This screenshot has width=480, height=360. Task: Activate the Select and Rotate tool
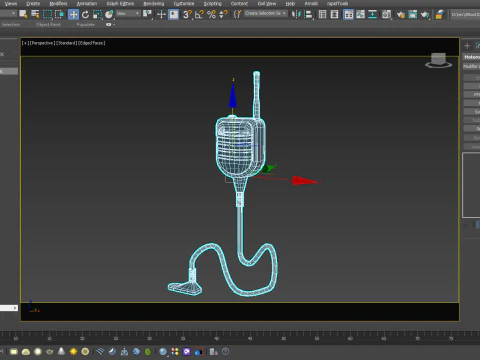point(85,14)
